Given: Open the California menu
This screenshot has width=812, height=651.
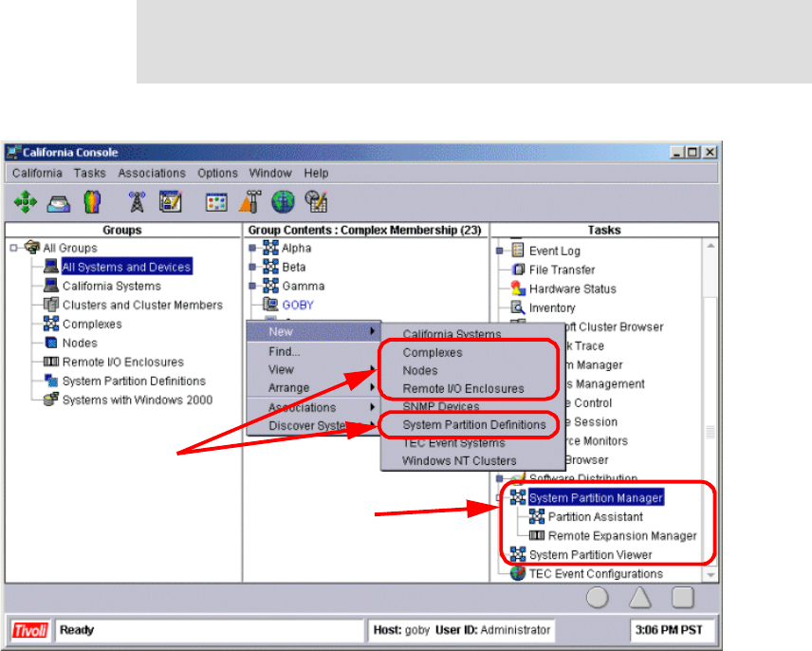Looking at the screenshot, I should click(x=37, y=173).
